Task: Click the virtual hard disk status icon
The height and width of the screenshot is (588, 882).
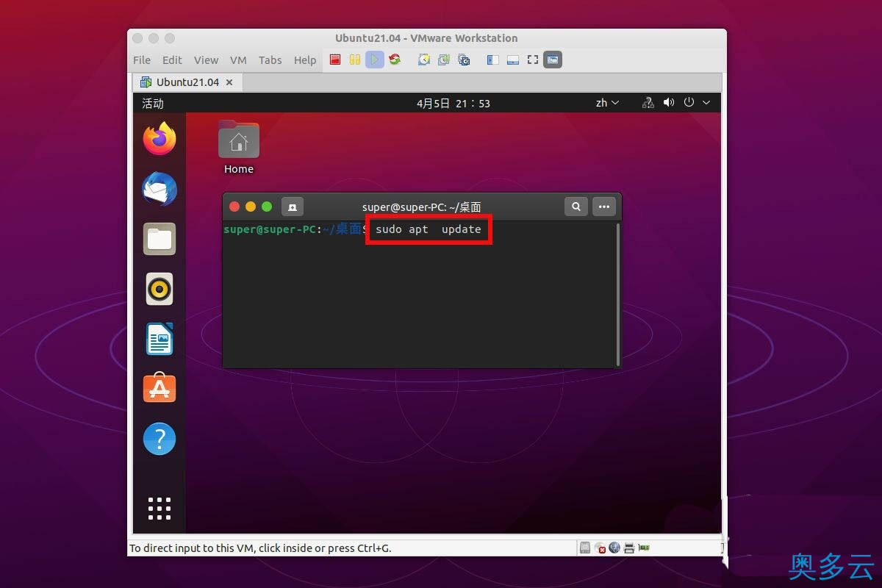Action: click(585, 548)
